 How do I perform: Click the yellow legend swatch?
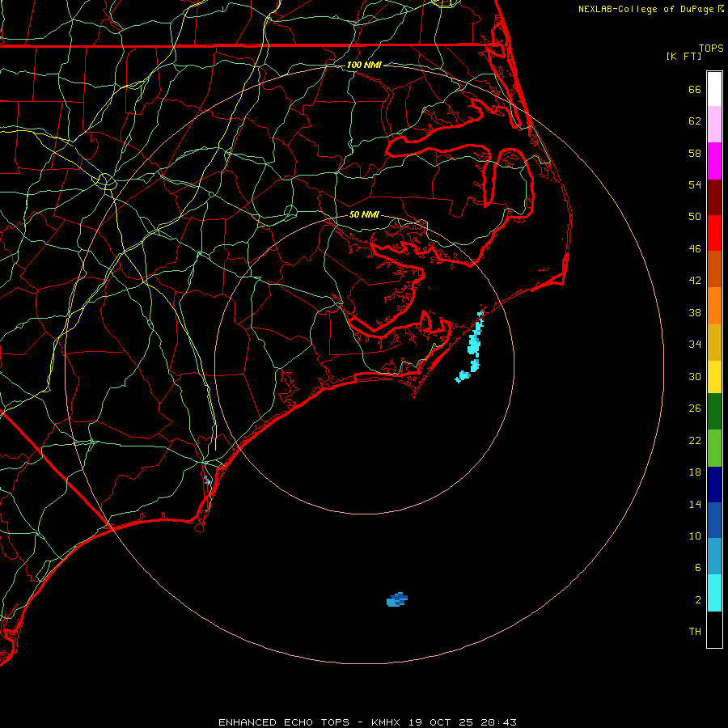click(x=714, y=377)
